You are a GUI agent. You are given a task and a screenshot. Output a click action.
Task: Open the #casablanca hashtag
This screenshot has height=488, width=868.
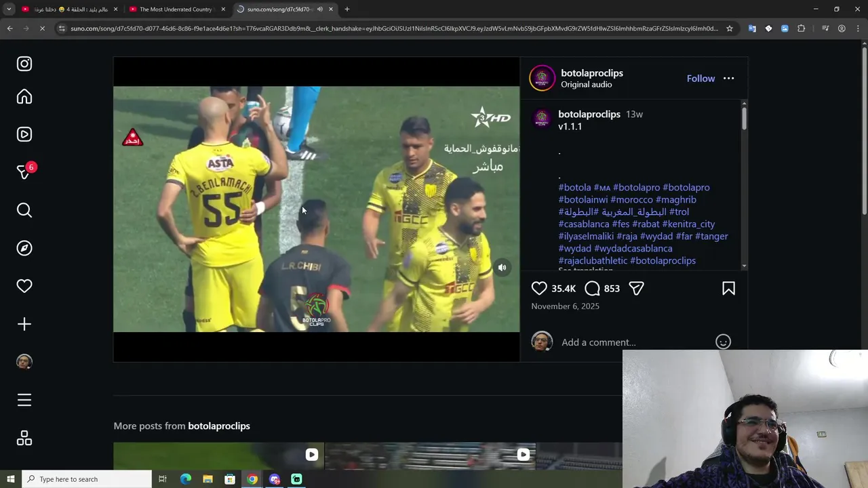(584, 224)
